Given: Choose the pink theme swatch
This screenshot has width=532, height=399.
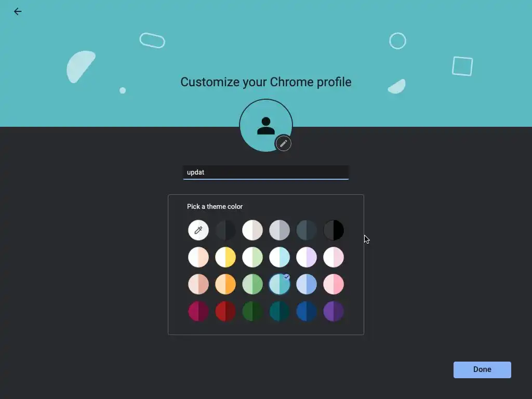Looking at the screenshot, I should tap(334, 284).
